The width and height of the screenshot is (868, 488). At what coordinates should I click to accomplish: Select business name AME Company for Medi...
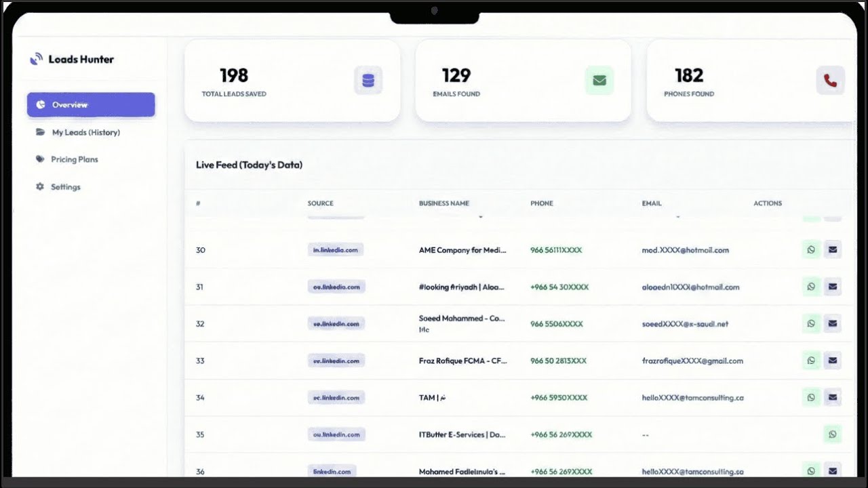pyautogui.click(x=462, y=250)
